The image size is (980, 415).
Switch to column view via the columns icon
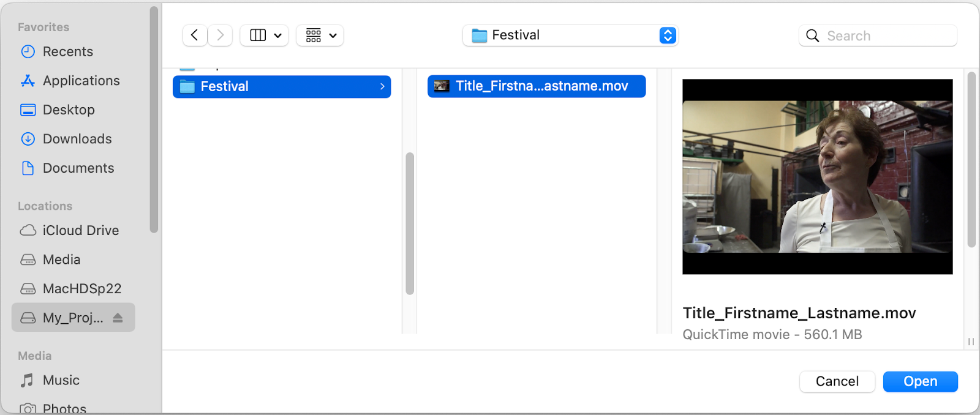258,36
